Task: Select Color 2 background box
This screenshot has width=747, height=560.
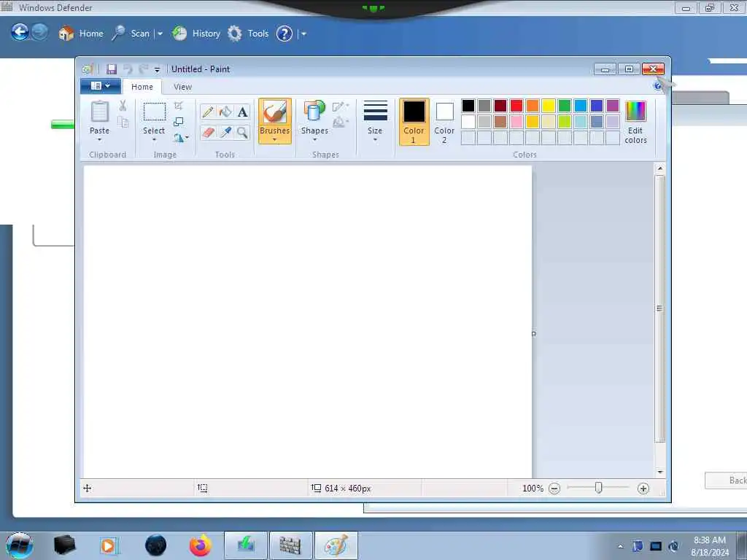Action: coord(444,122)
